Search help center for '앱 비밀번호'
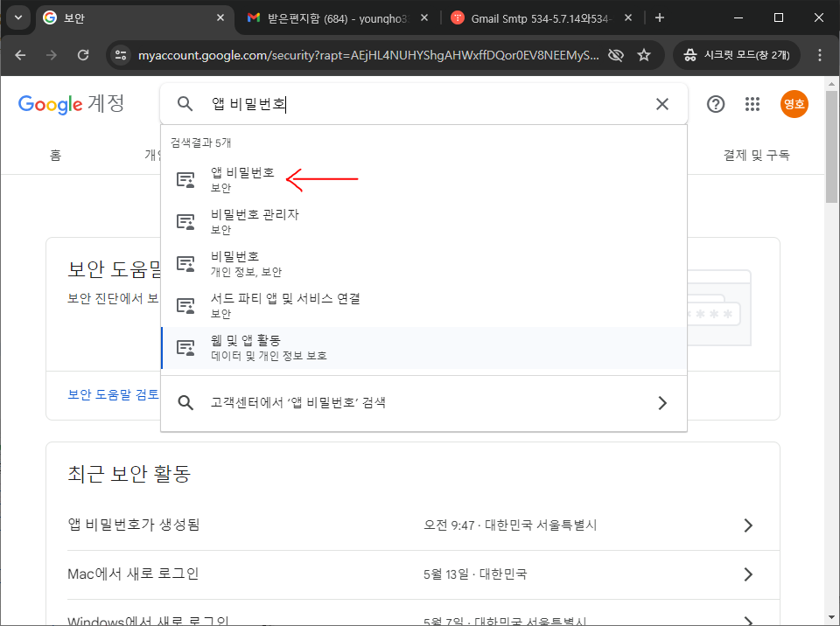This screenshot has height=626, width=840. pyautogui.click(x=423, y=403)
